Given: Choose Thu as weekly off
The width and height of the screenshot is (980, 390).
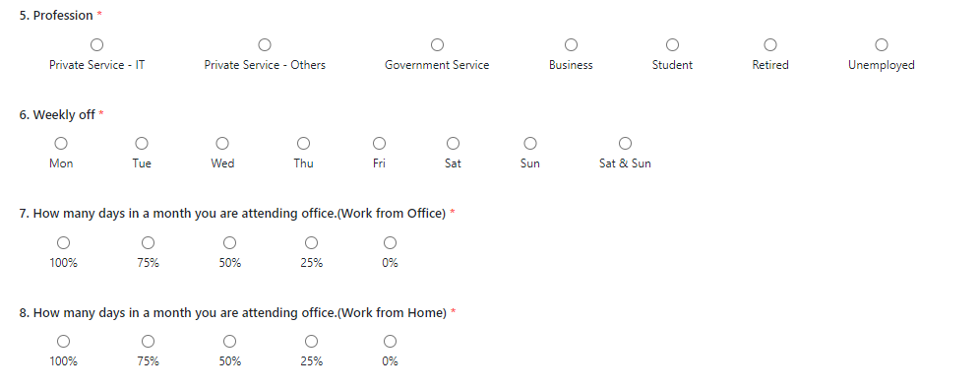Looking at the screenshot, I should click(x=304, y=144).
